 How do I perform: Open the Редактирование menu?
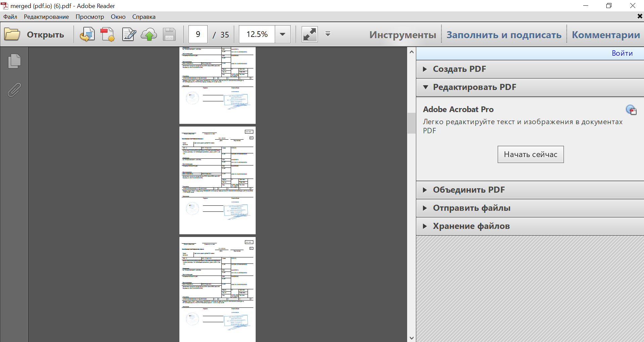(x=46, y=17)
